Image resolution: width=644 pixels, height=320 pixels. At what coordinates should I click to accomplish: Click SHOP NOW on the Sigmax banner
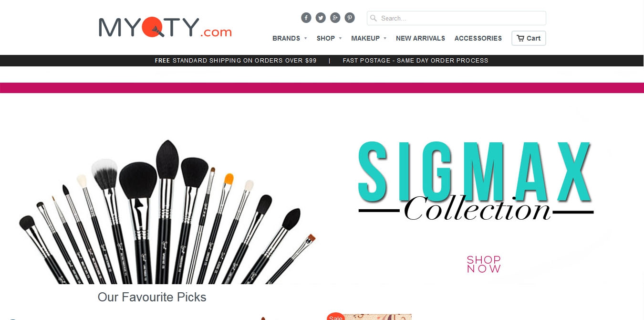[484, 264]
